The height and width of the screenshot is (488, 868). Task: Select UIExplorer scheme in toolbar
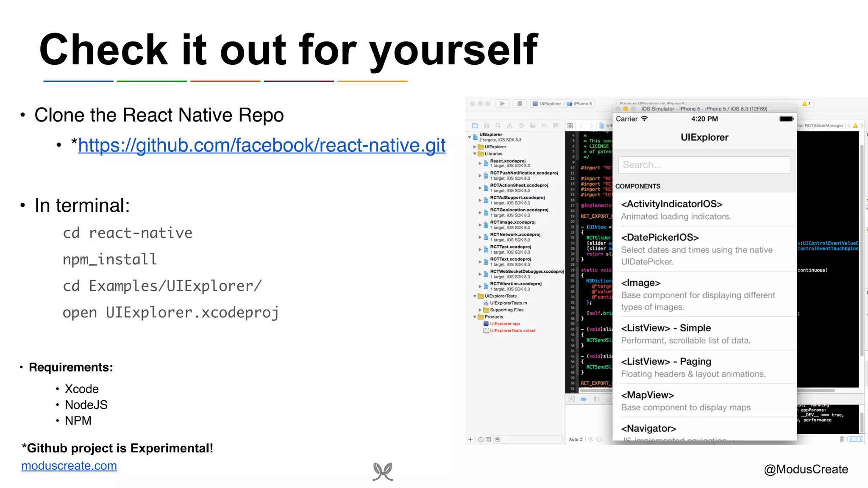click(547, 104)
